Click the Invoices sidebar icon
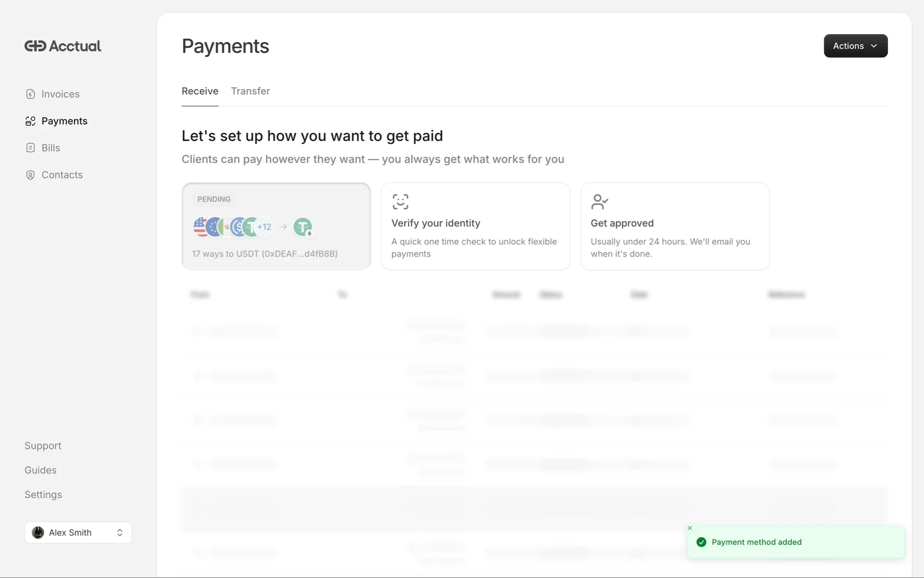The width and height of the screenshot is (924, 578). click(x=30, y=94)
